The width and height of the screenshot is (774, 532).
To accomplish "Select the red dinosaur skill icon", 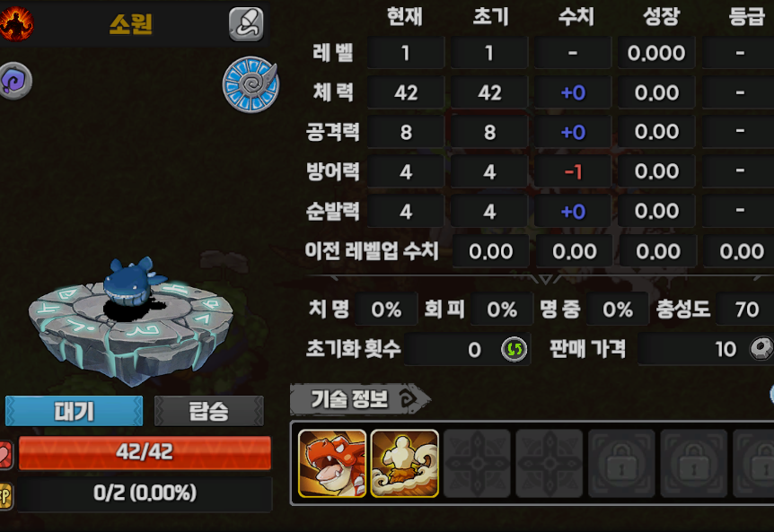I will tap(332, 463).
